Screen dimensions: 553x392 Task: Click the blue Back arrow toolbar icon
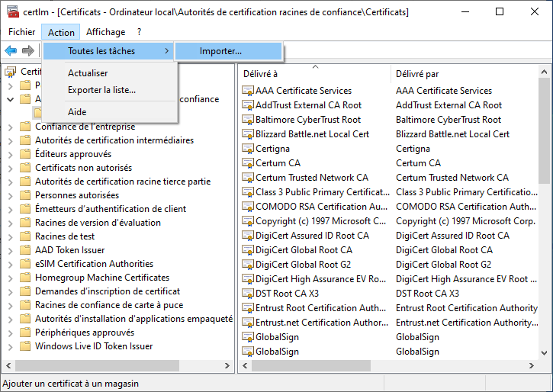pos(11,51)
